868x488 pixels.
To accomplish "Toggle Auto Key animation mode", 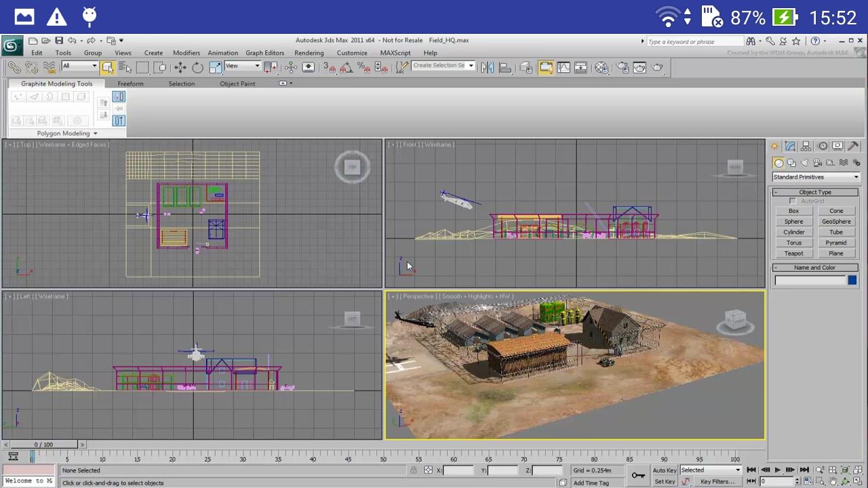I will coord(665,470).
